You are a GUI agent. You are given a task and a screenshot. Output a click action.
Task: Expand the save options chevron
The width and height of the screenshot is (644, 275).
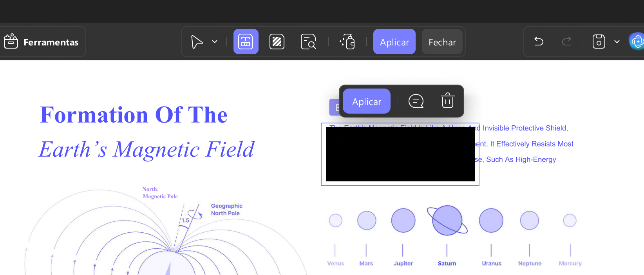tap(617, 42)
